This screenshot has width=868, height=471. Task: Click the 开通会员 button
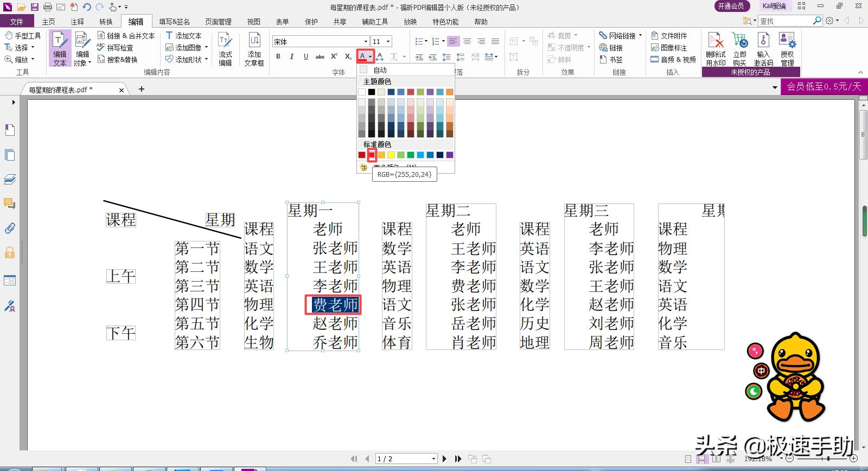click(731, 6)
